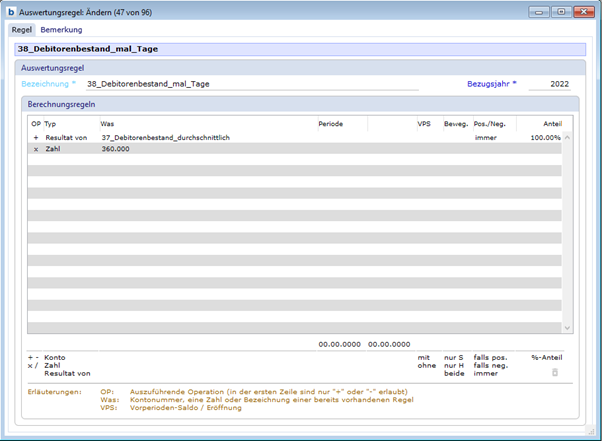Viewport: 602px width, 441px height.
Task: Click the Bezeichnung input field
Action: [250, 84]
